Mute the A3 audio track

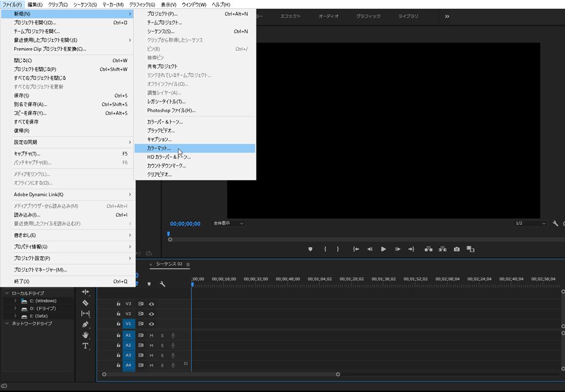[x=151, y=355]
